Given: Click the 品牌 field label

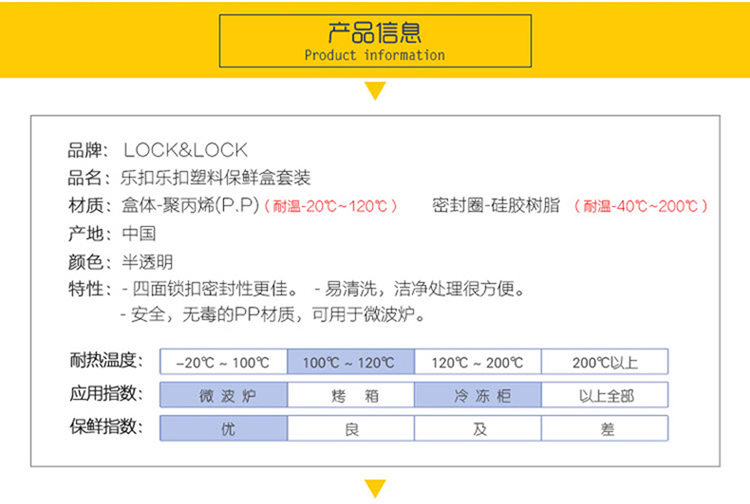Looking at the screenshot, I should pyautogui.click(x=88, y=150).
